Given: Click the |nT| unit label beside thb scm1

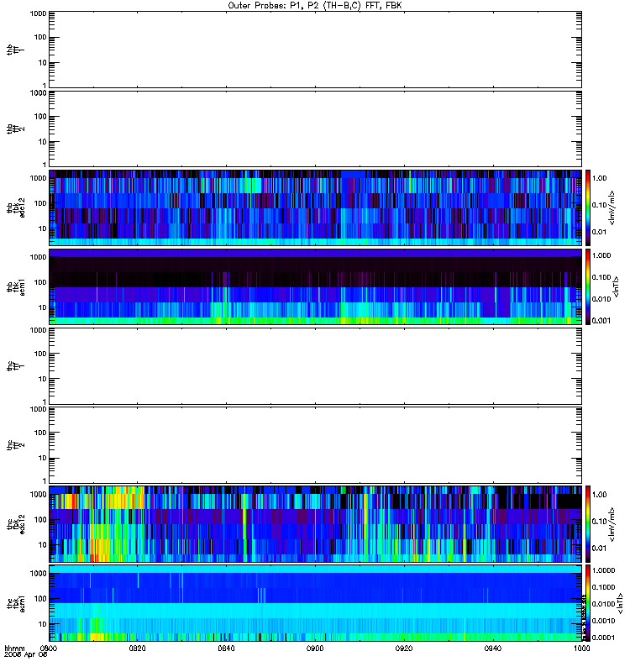Looking at the screenshot, I should [x=617, y=286].
